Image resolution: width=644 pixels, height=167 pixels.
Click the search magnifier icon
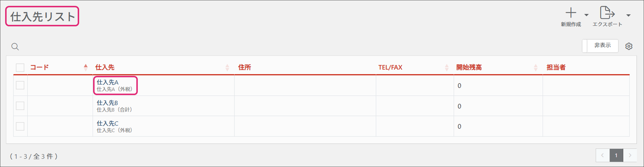click(15, 47)
